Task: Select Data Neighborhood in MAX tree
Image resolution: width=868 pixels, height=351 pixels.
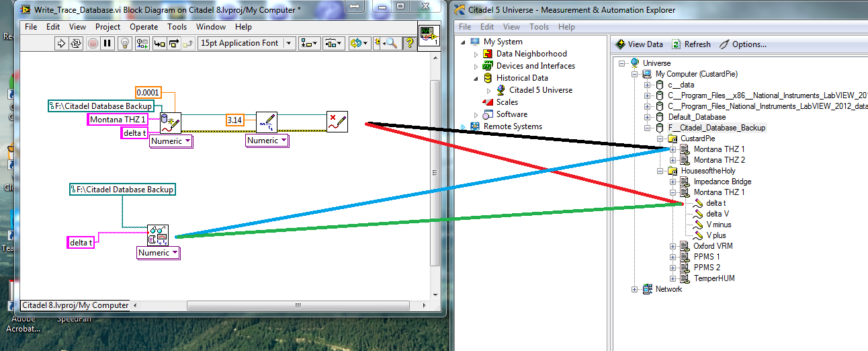Action: click(x=531, y=54)
